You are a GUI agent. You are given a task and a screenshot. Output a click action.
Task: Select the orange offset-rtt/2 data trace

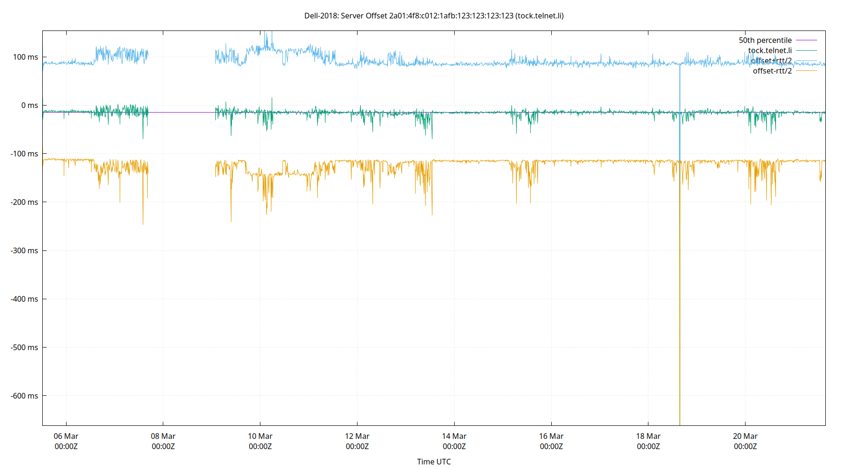(x=469, y=160)
